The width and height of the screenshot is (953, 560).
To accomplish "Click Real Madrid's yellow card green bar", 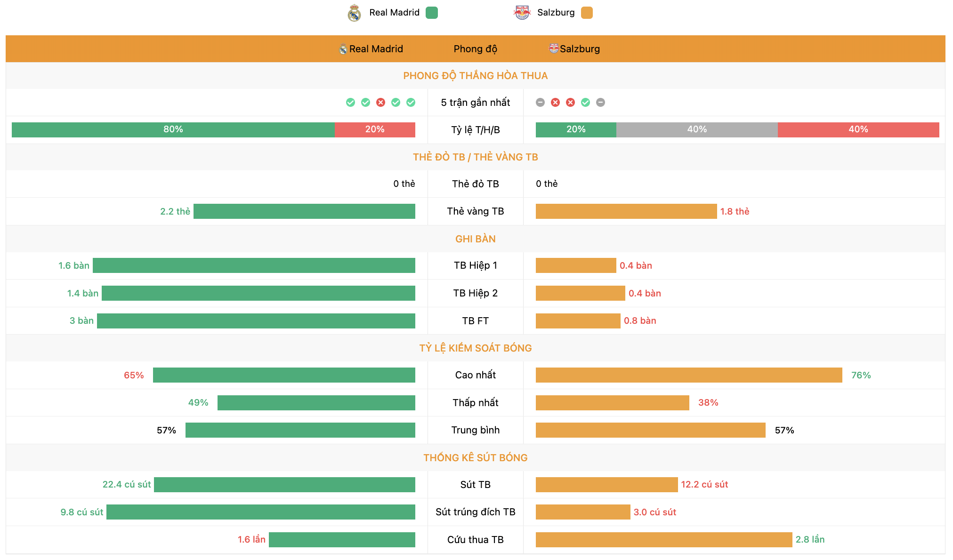I will click(304, 211).
